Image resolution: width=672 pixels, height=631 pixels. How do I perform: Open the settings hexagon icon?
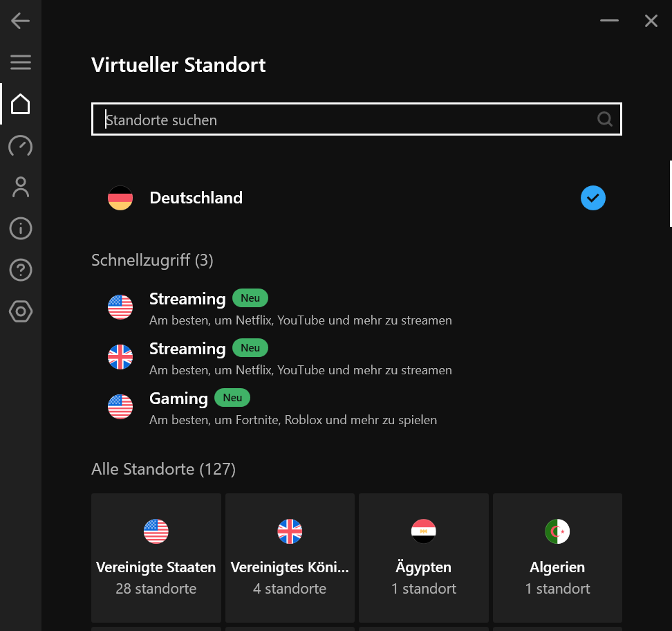pyautogui.click(x=21, y=311)
